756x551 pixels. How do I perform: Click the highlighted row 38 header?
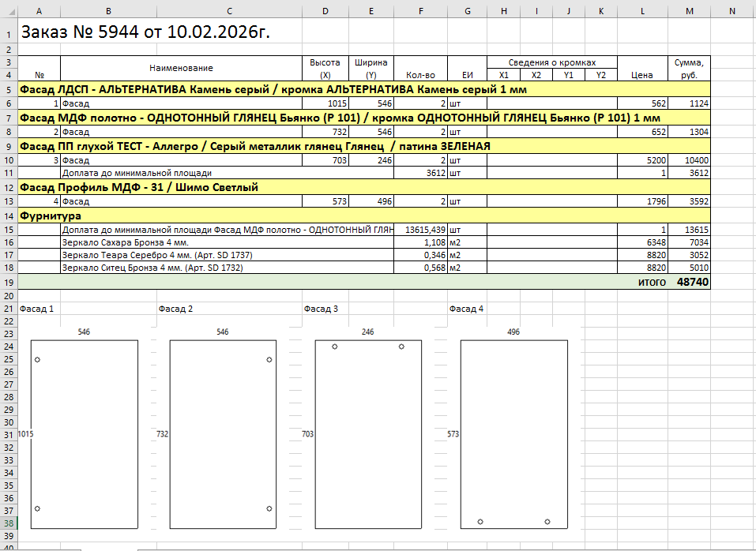coord(8,523)
